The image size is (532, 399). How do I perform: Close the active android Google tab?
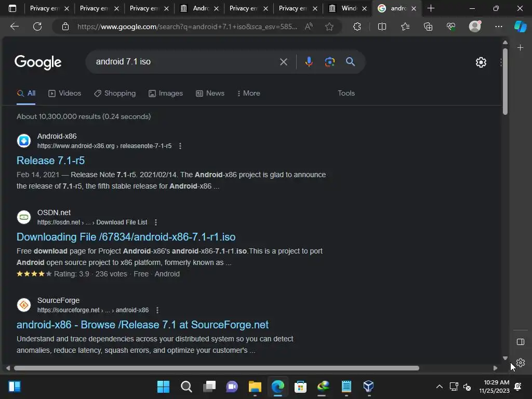pyautogui.click(x=414, y=8)
